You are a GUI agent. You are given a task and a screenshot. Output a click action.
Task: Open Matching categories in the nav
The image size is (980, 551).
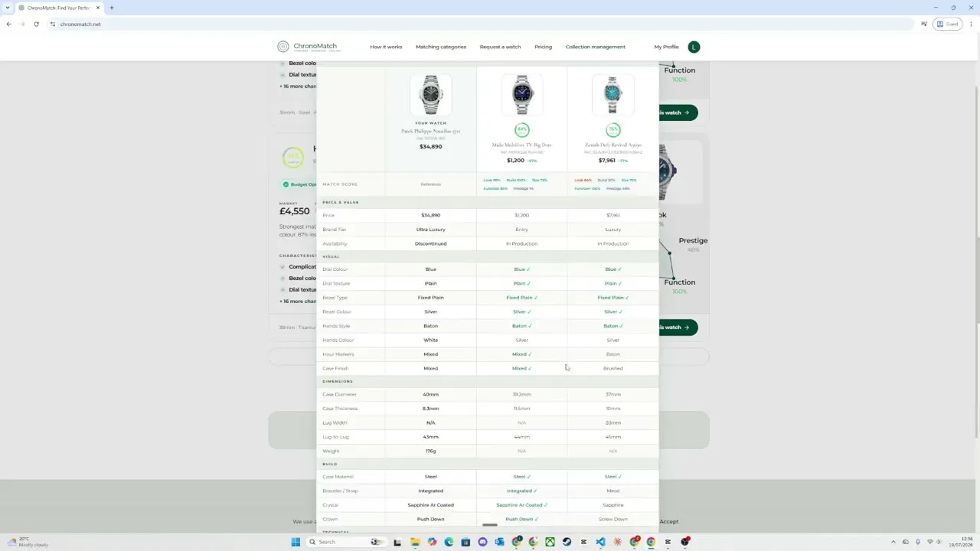441,47
